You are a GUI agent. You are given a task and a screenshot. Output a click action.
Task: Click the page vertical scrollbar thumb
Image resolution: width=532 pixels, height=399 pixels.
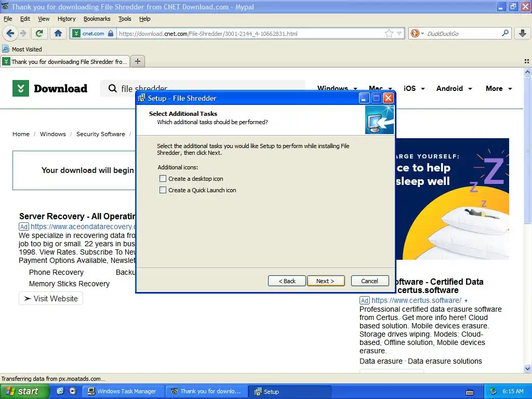coord(527,150)
